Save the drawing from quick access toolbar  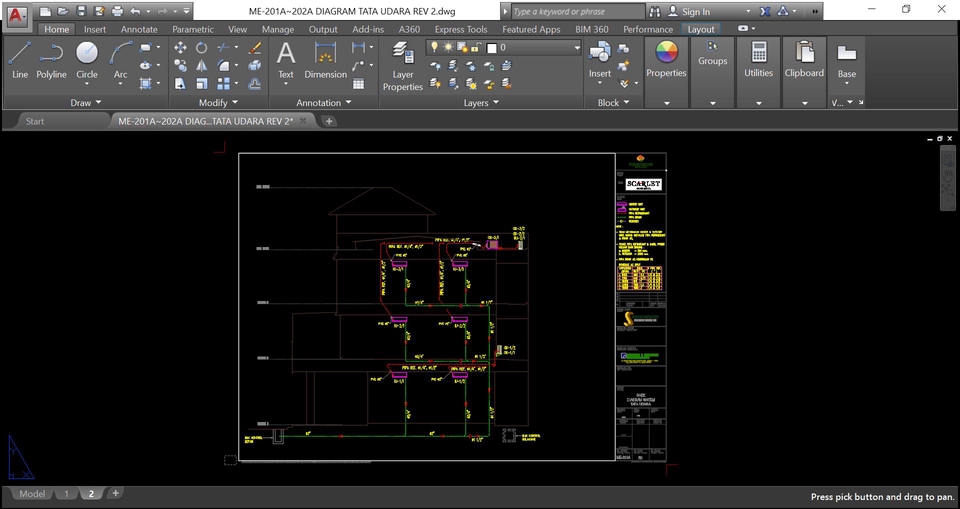click(x=81, y=11)
